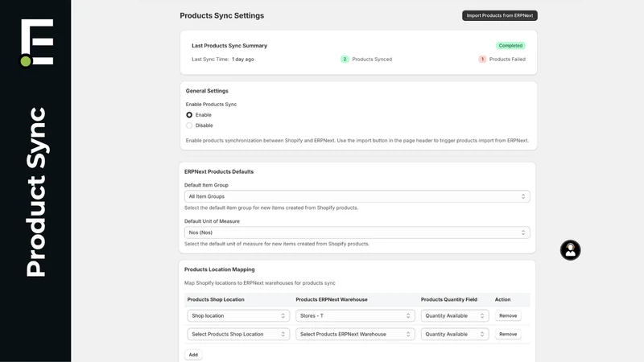Click the Products Quantity Field column header
This screenshot has width=644, height=362.
point(449,299)
